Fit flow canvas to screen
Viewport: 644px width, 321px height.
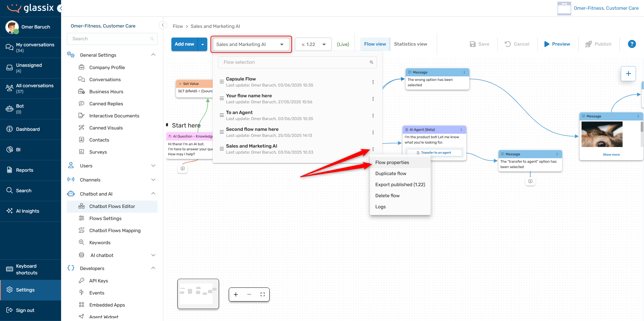[263, 295]
